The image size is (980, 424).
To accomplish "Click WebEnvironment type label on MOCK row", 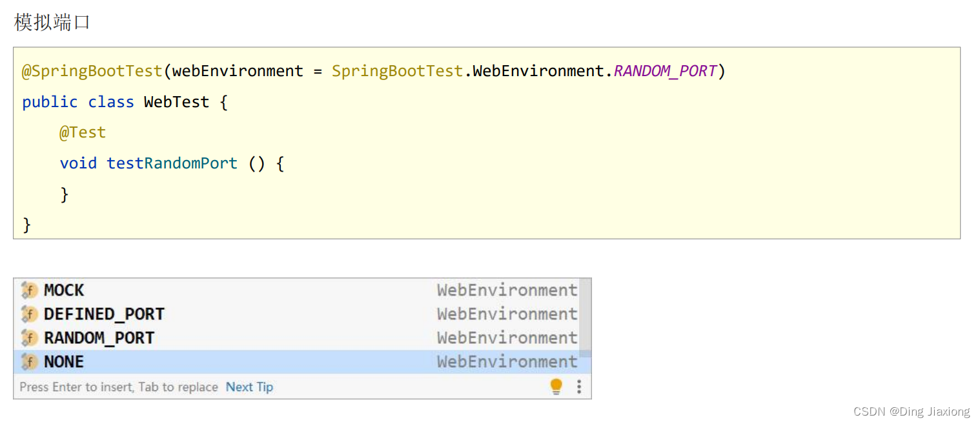I will pos(507,290).
